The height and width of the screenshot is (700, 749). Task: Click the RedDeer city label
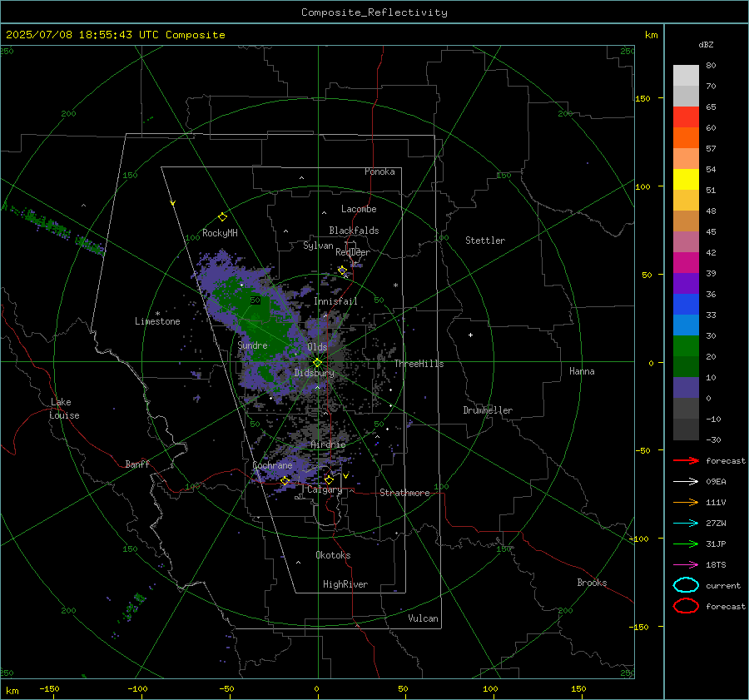coord(353,252)
